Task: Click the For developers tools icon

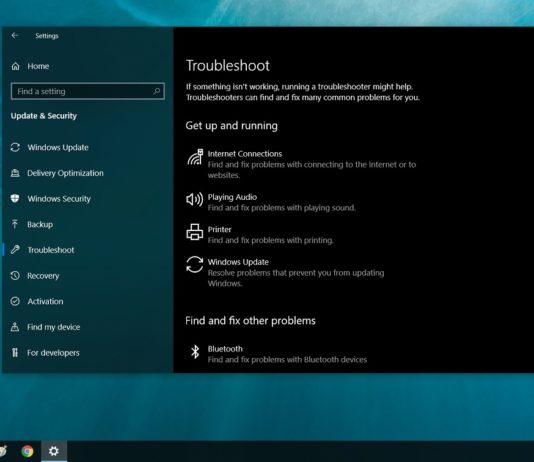Action: point(15,353)
